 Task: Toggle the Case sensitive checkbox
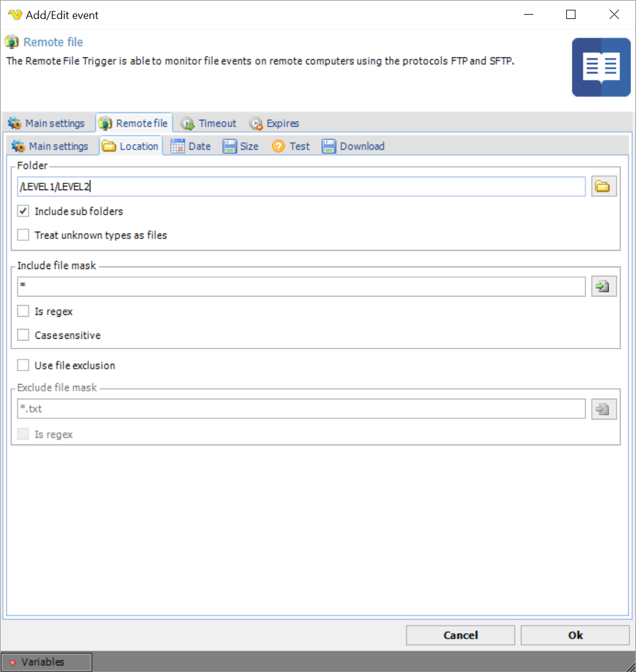23,336
